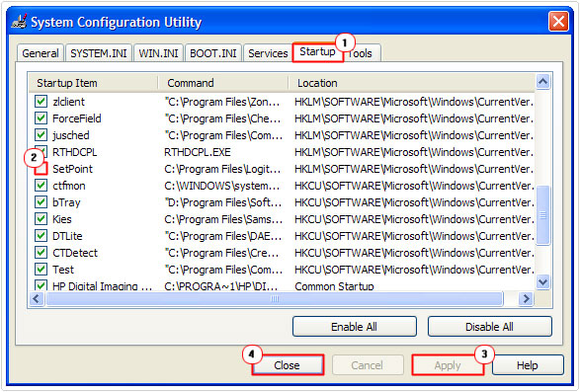580x392 pixels.
Task: Toggle the RTHDCPL startup checkbox
Action: (41, 152)
